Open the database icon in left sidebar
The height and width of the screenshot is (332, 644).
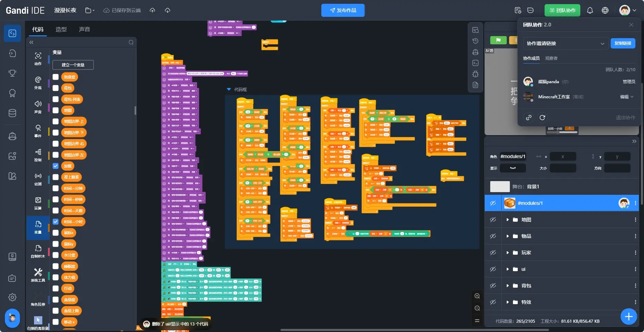(x=12, y=113)
